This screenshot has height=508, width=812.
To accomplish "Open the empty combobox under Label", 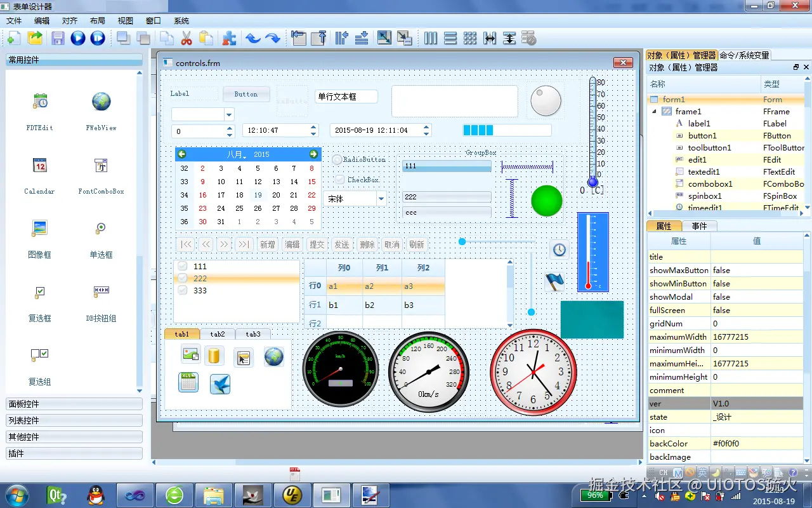I will coord(229,115).
